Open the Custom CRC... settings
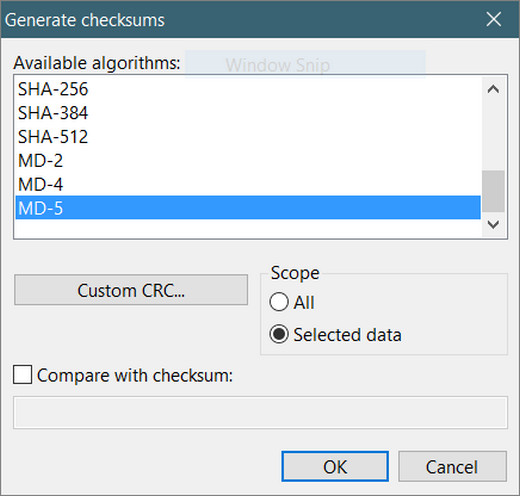The image size is (520, 496). (131, 290)
